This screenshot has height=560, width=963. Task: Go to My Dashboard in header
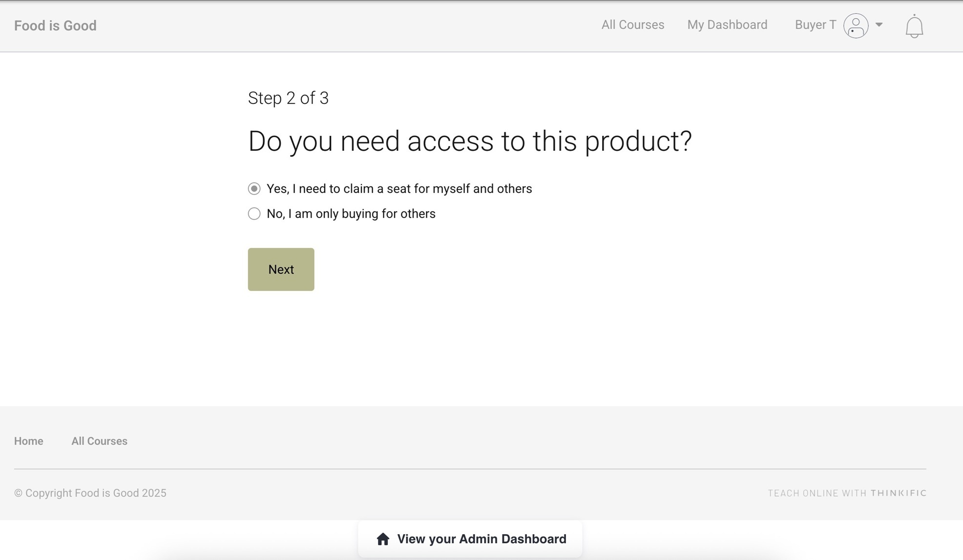pos(727,25)
